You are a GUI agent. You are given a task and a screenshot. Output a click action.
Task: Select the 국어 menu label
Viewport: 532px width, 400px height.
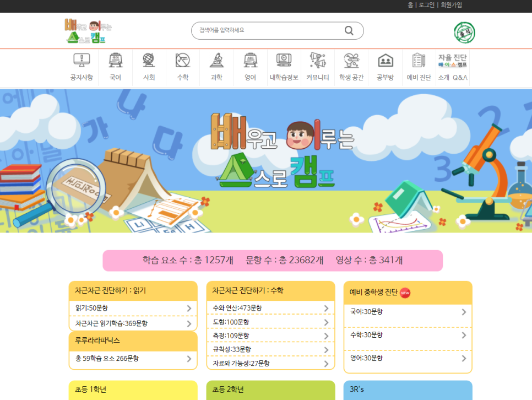[x=115, y=78]
